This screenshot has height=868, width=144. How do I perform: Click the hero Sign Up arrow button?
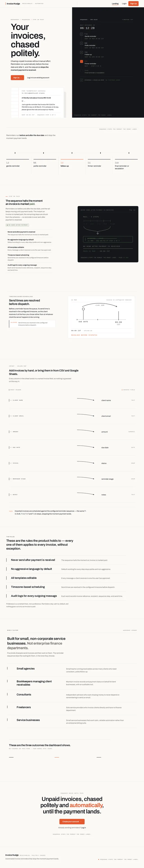17,78
